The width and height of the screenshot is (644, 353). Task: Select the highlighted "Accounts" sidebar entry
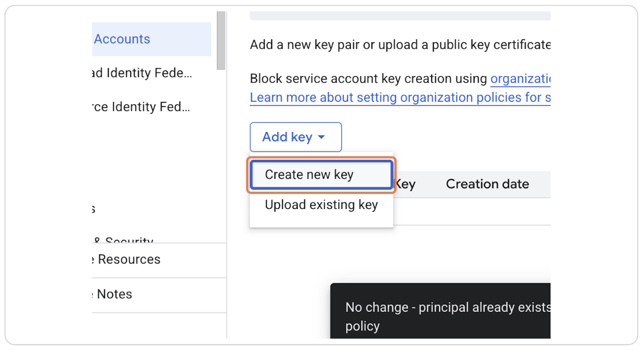pos(122,39)
